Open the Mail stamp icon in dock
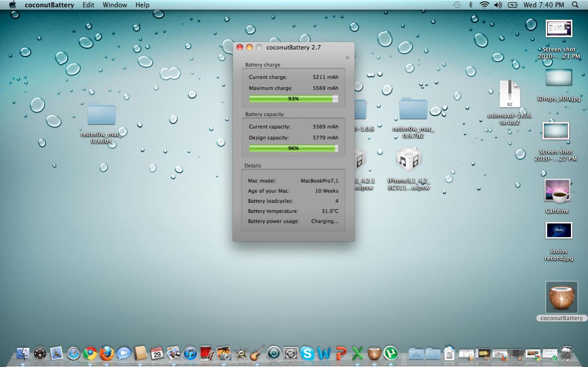The image size is (588, 367). click(56, 353)
